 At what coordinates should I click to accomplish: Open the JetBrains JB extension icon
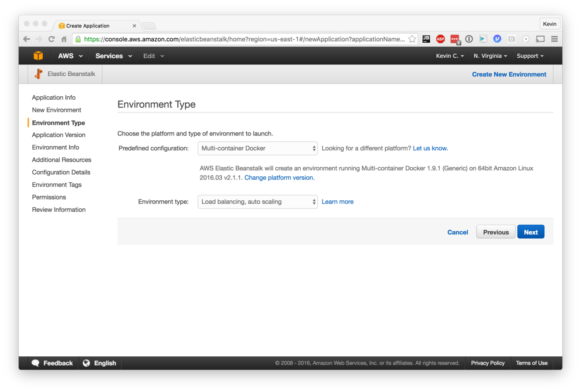click(x=426, y=39)
